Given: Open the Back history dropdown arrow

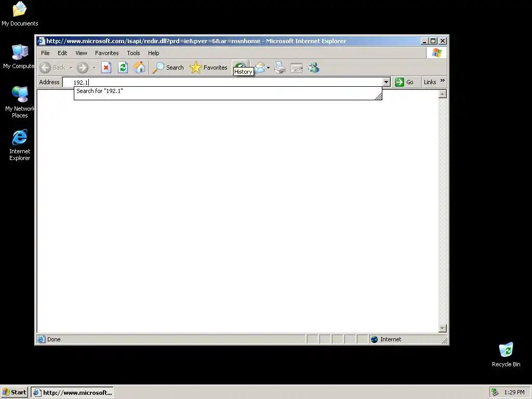Looking at the screenshot, I should pos(71,68).
